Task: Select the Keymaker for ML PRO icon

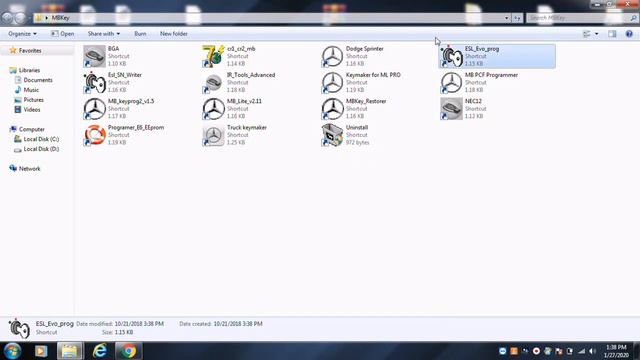Action: click(332, 82)
